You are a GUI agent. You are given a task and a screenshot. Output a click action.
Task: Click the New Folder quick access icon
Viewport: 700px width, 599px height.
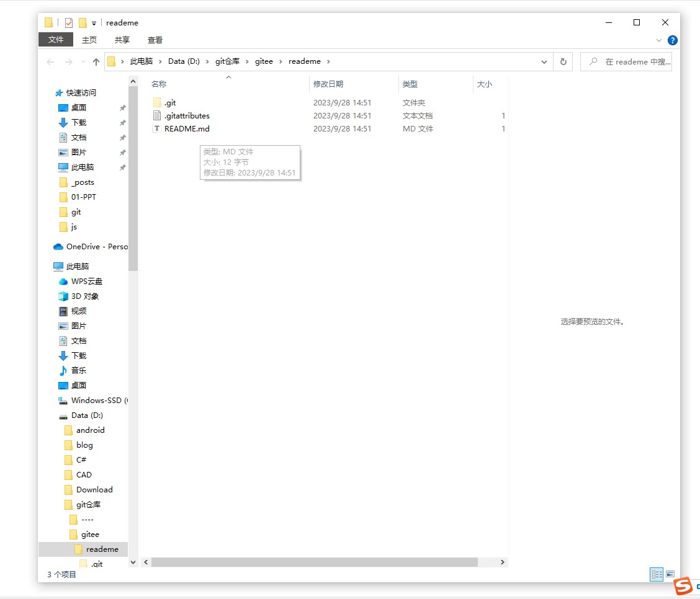[83, 23]
